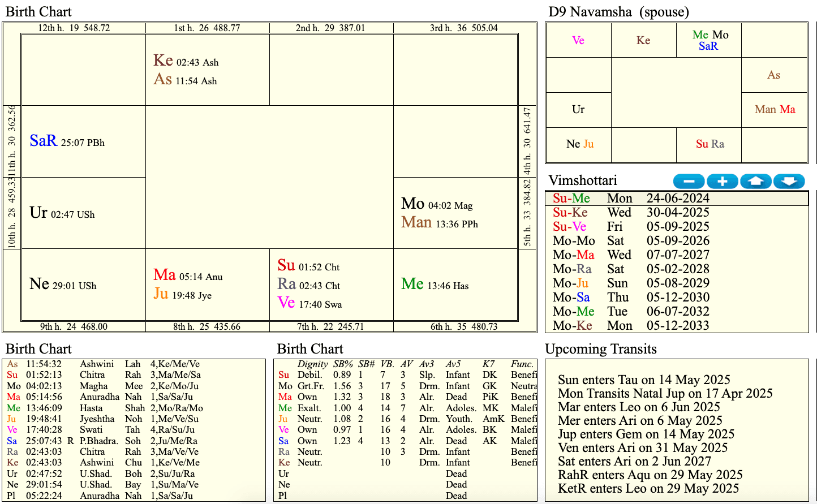
Task: Click 'As 11:54 Ash' in the birth chart
Action: tap(185, 79)
